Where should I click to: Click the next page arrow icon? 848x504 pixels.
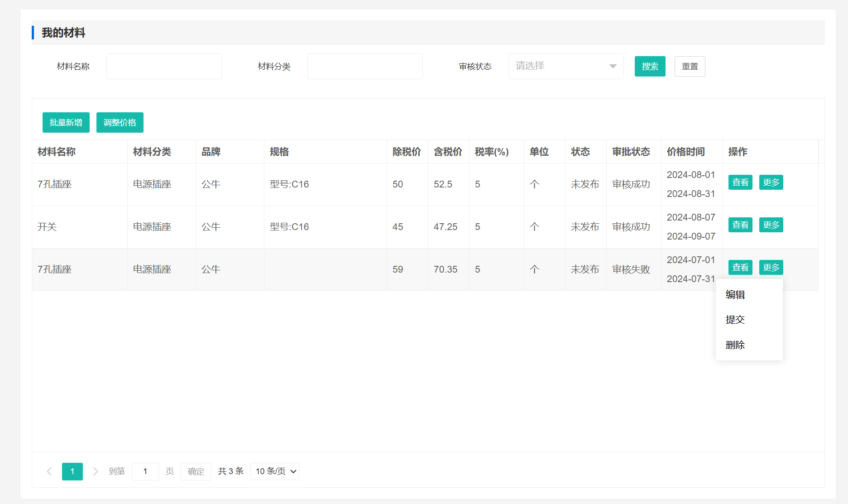point(96,471)
